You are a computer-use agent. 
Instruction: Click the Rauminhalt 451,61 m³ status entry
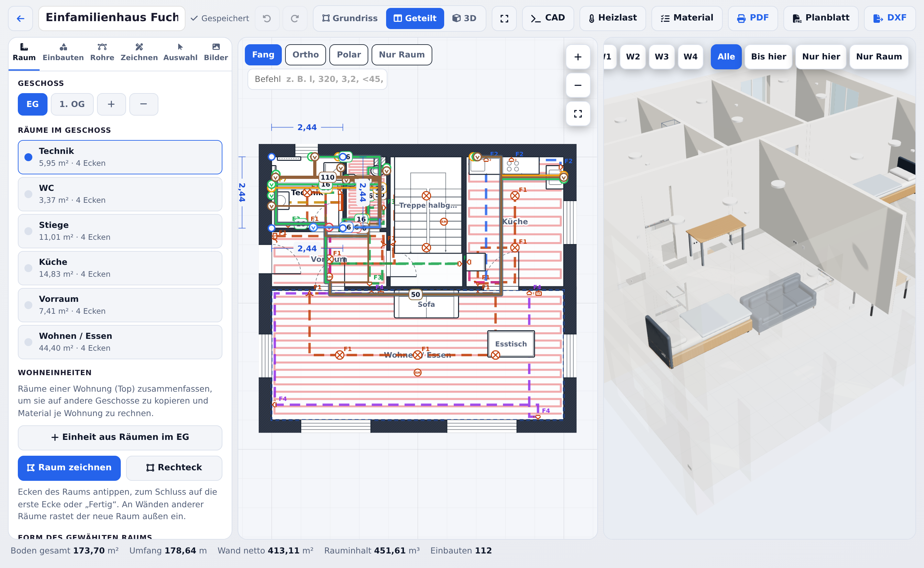pos(372,551)
